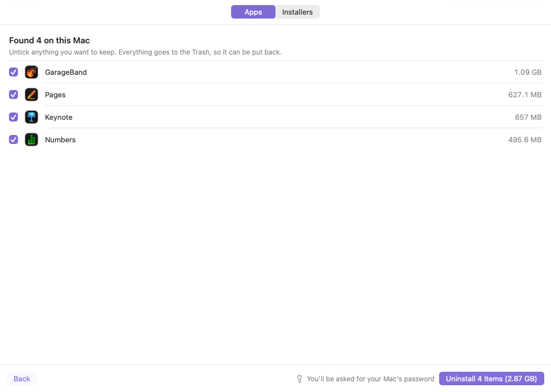Deselect the Numbers checkbox
Viewport: 551px width, 392px height.
coord(13,139)
